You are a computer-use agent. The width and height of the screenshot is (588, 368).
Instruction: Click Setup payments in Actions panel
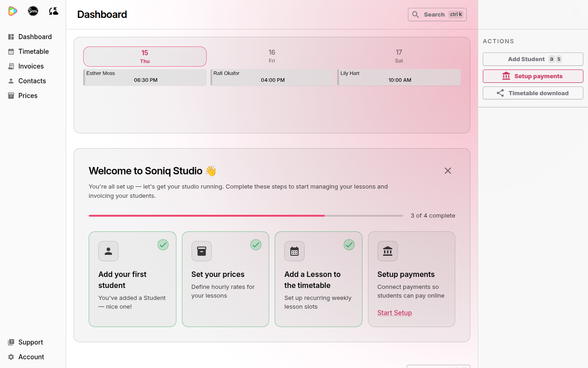533,76
